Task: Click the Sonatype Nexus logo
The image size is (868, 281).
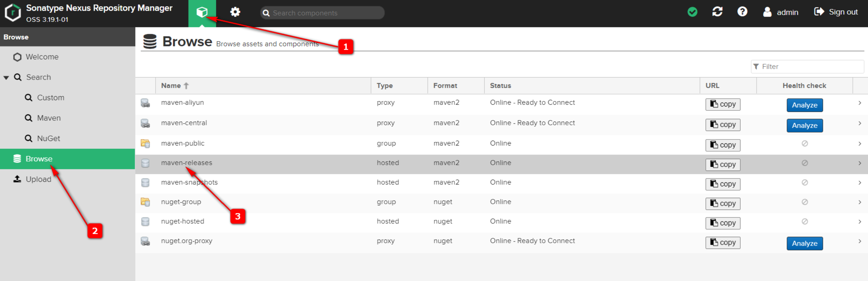Action: (13, 13)
